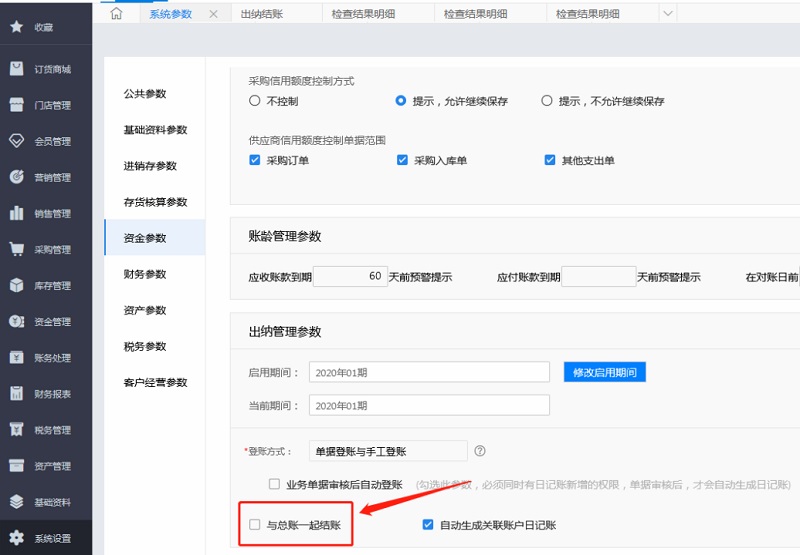Uncheck the 其他支出单 checkbox
This screenshot has width=800, height=555.
click(x=549, y=160)
